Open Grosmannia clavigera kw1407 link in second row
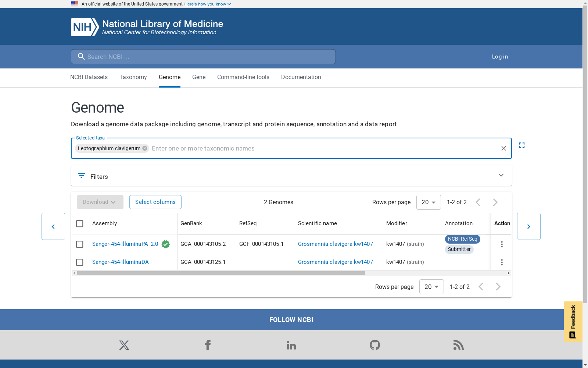The height and width of the screenshot is (368, 588). tap(336, 262)
